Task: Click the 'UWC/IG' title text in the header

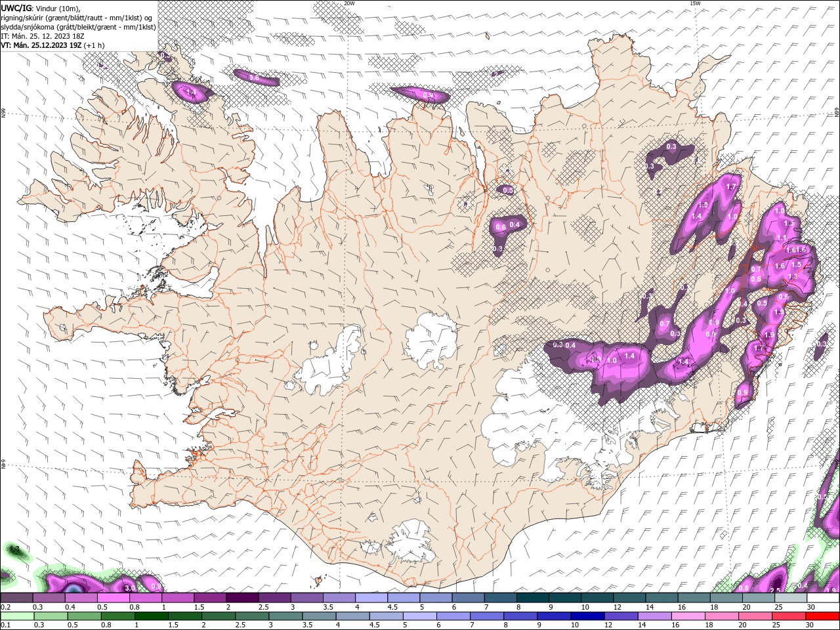Action: [x=16, y=7]
